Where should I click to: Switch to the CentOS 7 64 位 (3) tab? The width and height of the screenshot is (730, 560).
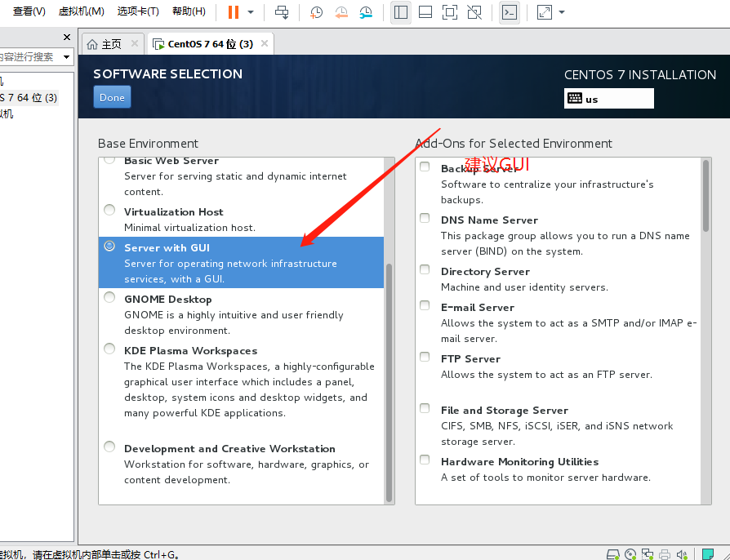coord(211,44)
